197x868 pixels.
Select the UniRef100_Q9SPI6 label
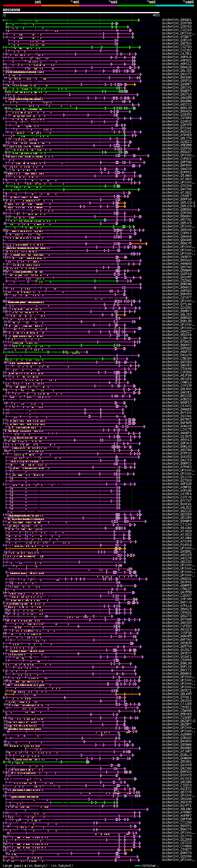(x=176, y=81)
